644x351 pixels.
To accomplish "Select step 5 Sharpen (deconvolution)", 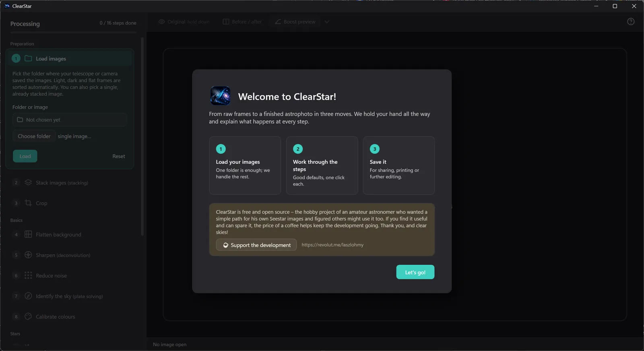I will coord(70,255).
